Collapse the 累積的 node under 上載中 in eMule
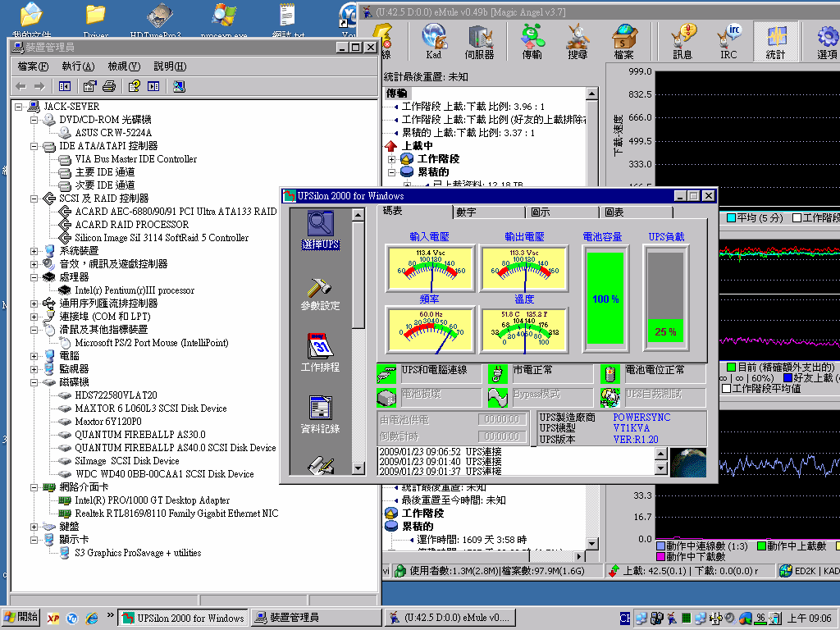The image size is (840, 630). (391, 172)
